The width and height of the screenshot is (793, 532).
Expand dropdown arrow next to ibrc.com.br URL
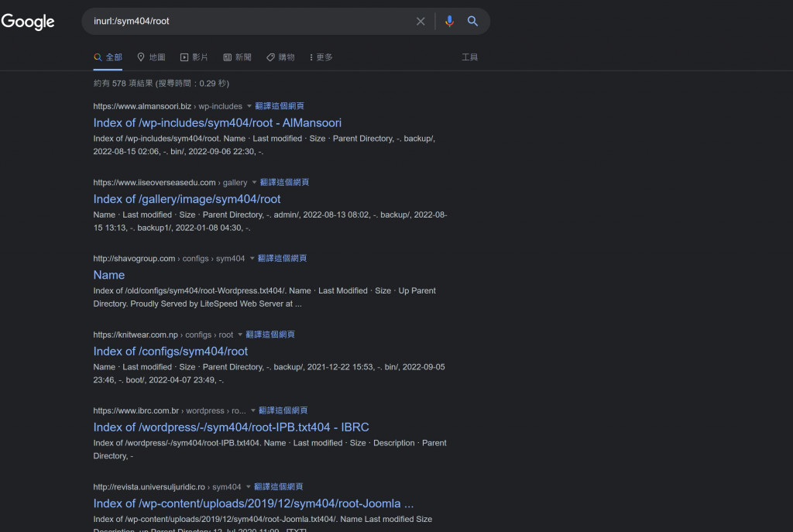point(253,410)
